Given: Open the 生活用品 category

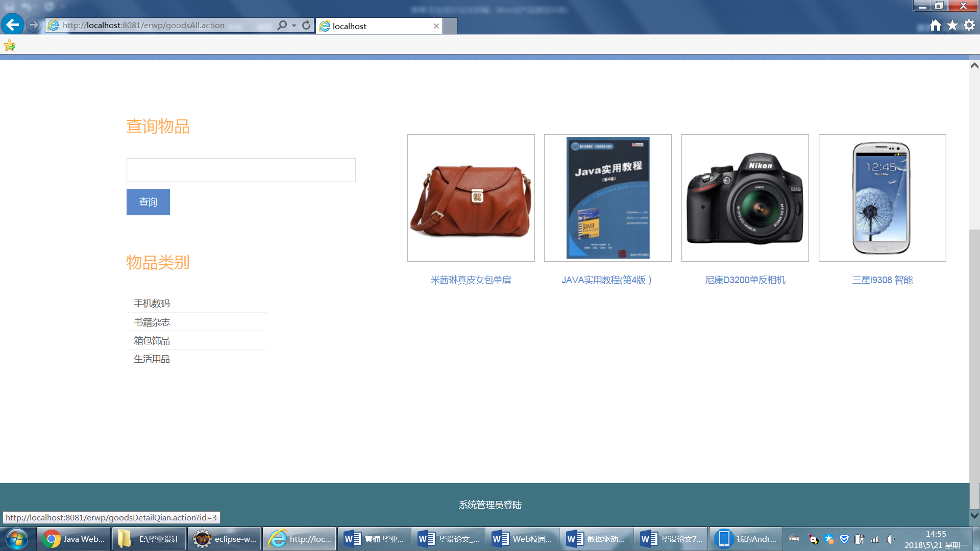Looking at the screenshot, I should 152,359.
